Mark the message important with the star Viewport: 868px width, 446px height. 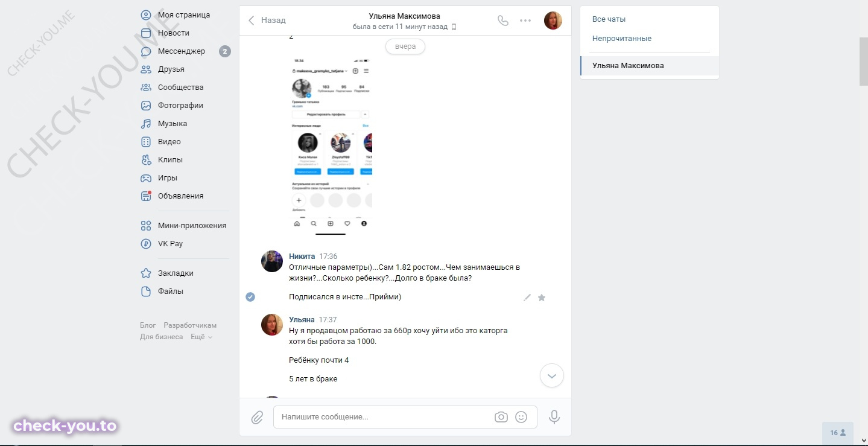[x=542, y=298]
